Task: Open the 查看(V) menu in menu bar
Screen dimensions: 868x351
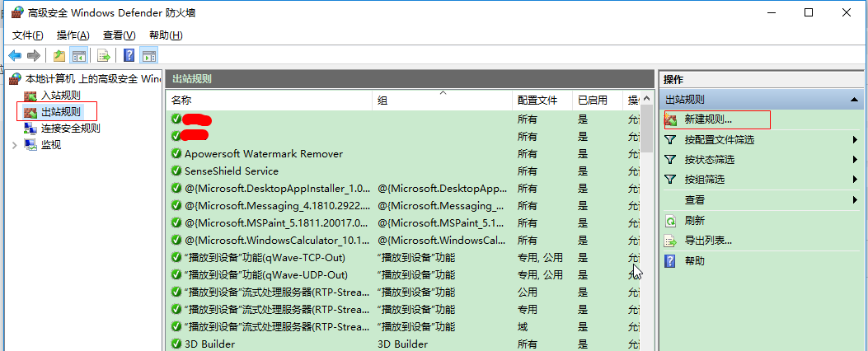Action: click(119, 35)
